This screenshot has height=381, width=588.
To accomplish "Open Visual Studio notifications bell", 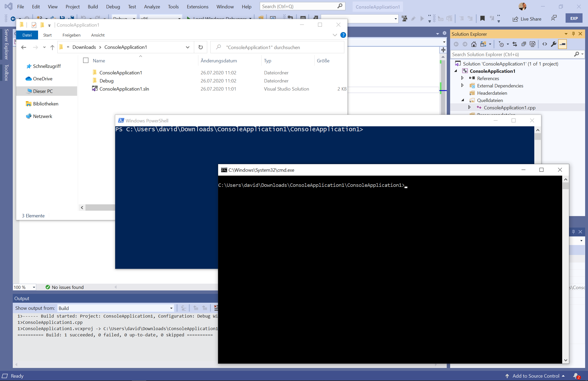I will (x=576, y=376).
